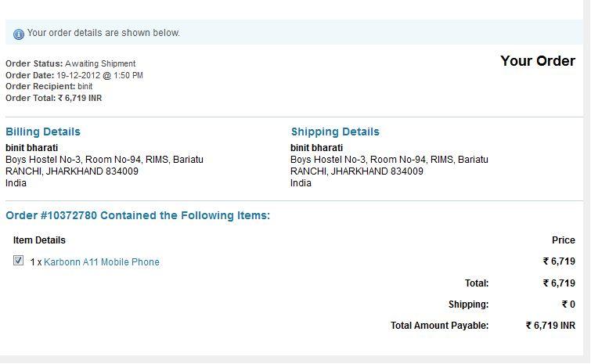Click the Shipping ₹ 0 amount
The image size is (591, 364).
click(x=568, y=305)
